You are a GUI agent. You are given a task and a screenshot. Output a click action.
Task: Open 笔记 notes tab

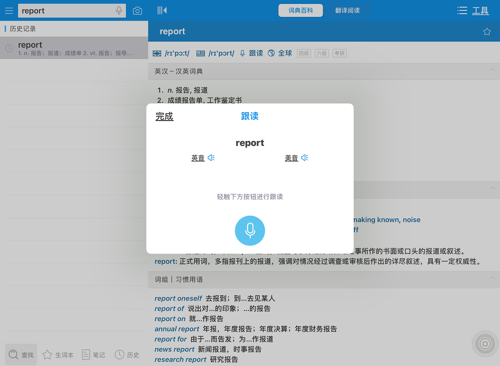tap(93, 355)
